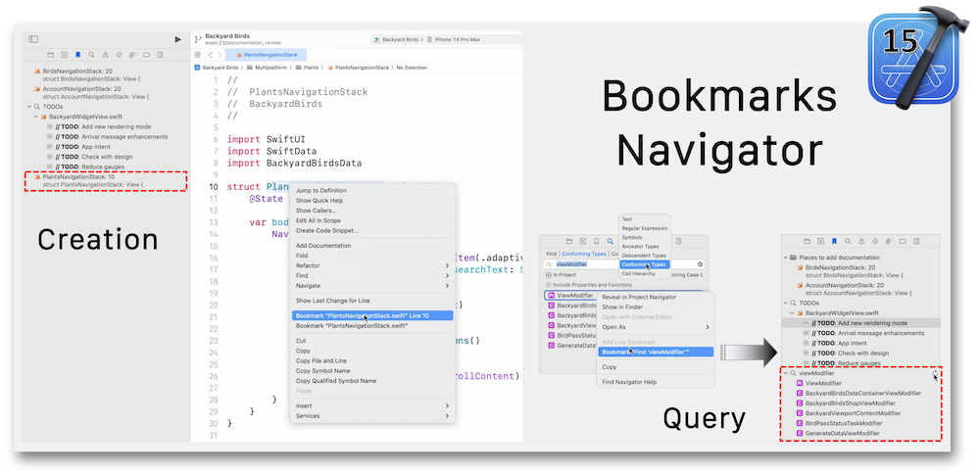
Task: Select Show Quick Help in the context menu
Action: (x=372, y=201)
